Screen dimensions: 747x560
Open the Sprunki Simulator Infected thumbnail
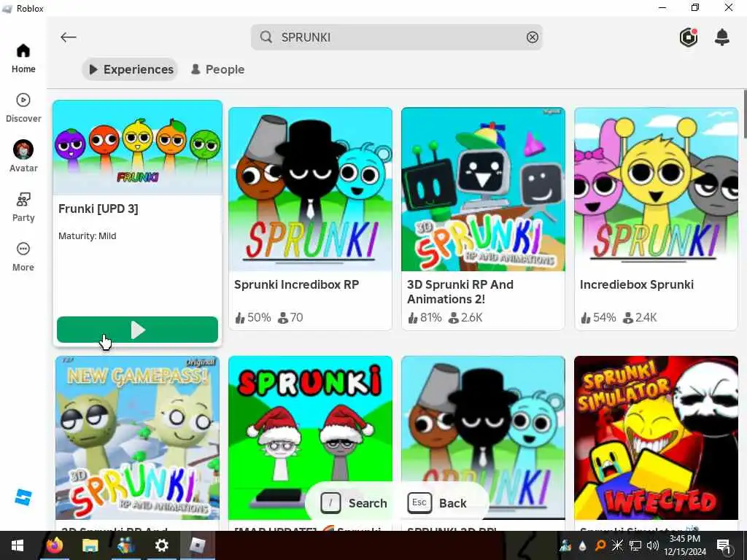pyautogui.click(x=656, y=437)
